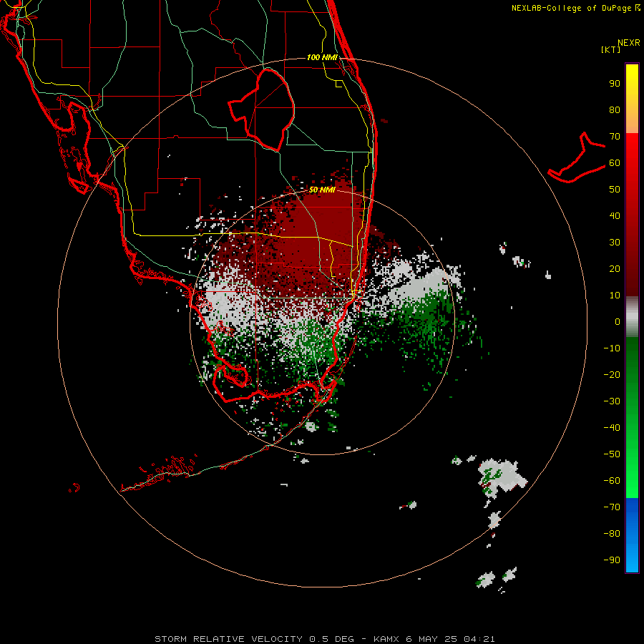Screen dimensions: 644x644
Task: Click the 0 value on the velocity scale
Action: [618, 321]
